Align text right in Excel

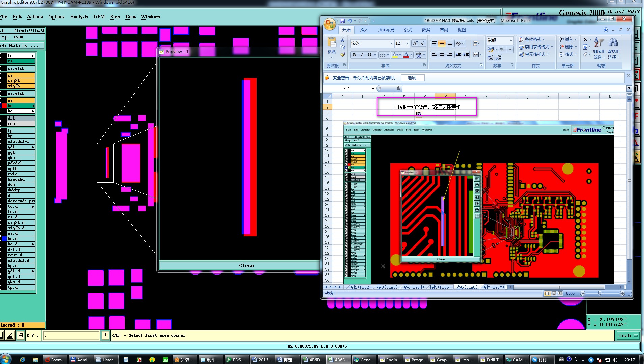pos(449,55)
